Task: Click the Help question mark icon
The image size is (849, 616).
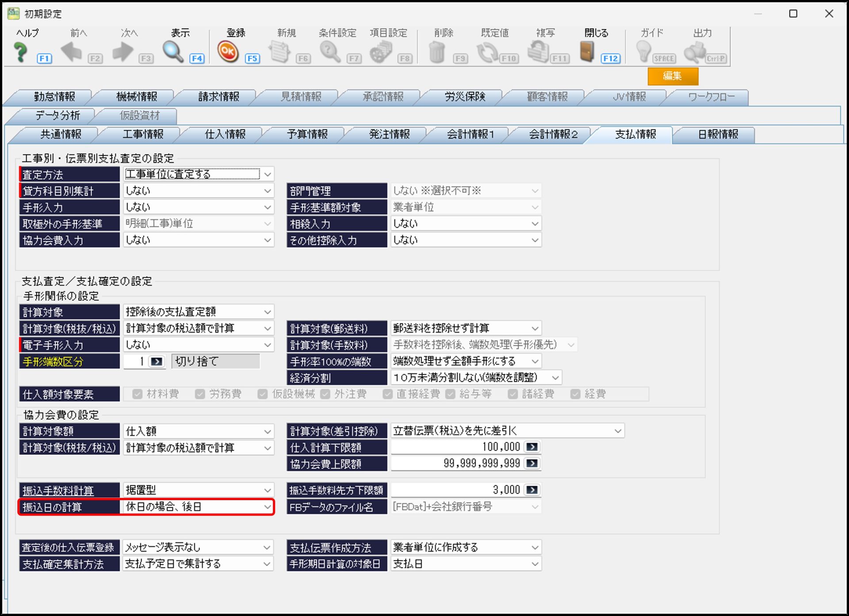Action: [x=21, y=52]
